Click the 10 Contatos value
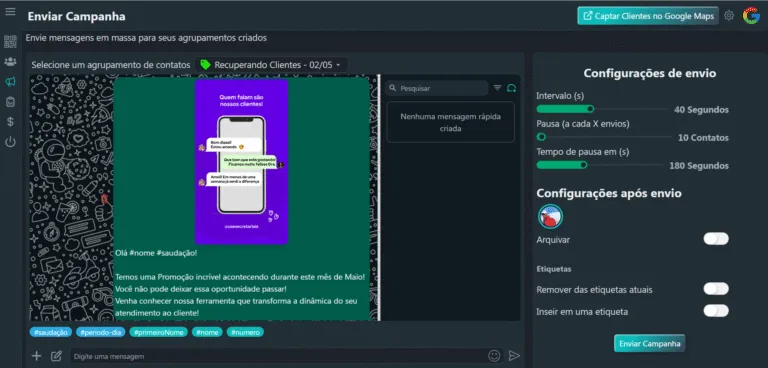Screen dimensions: 768x368 (703, 138)
